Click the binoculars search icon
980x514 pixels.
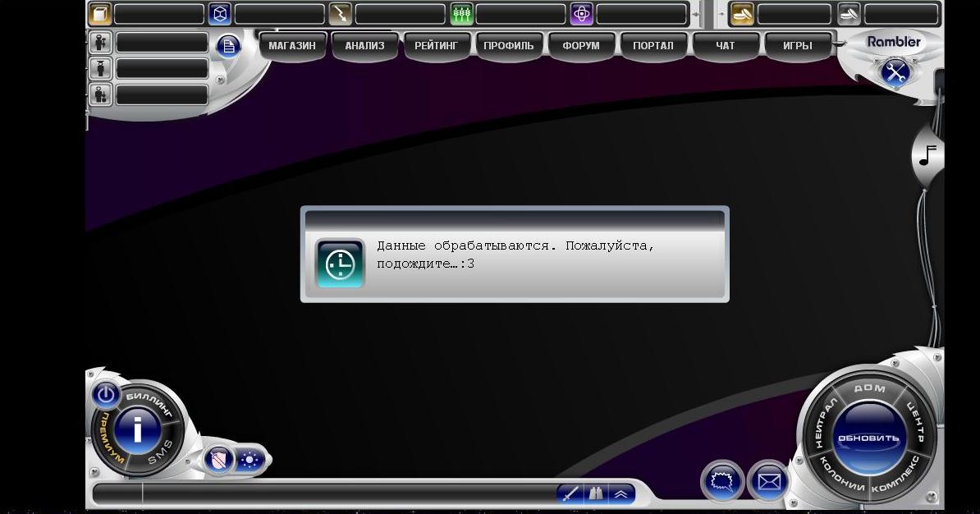point(596,494)
